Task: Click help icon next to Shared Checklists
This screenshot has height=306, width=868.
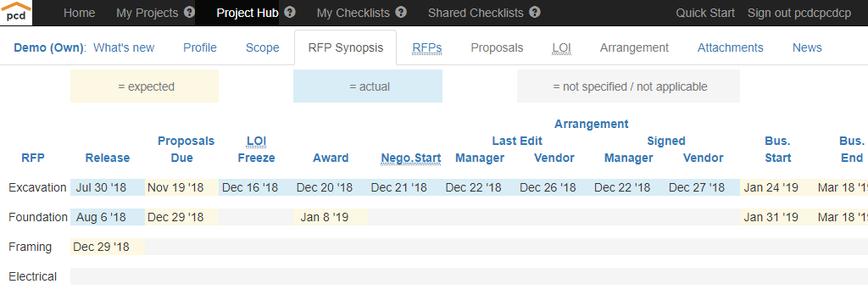Action: (x=535, y=12)
